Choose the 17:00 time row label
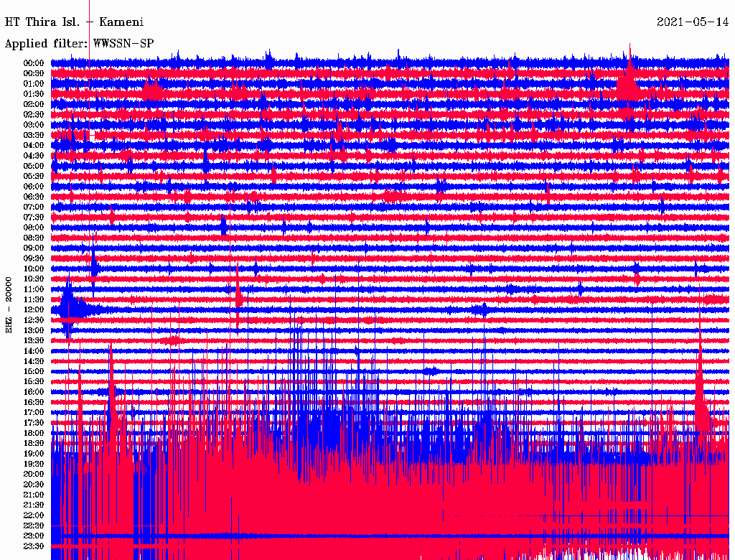The width and height of the screenshot is (735, 560). 34,412
